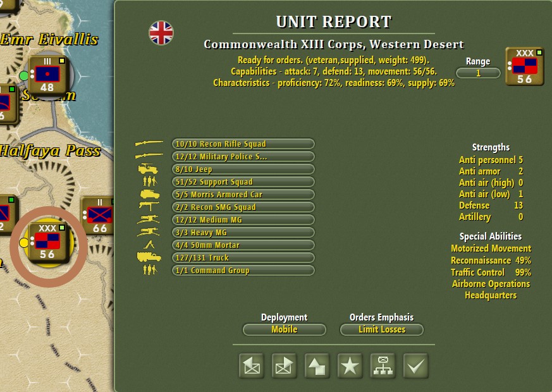This screenshot has width=552, height=392.
Task: Select the III unit 48 on map
Action: tap(47, 76)
